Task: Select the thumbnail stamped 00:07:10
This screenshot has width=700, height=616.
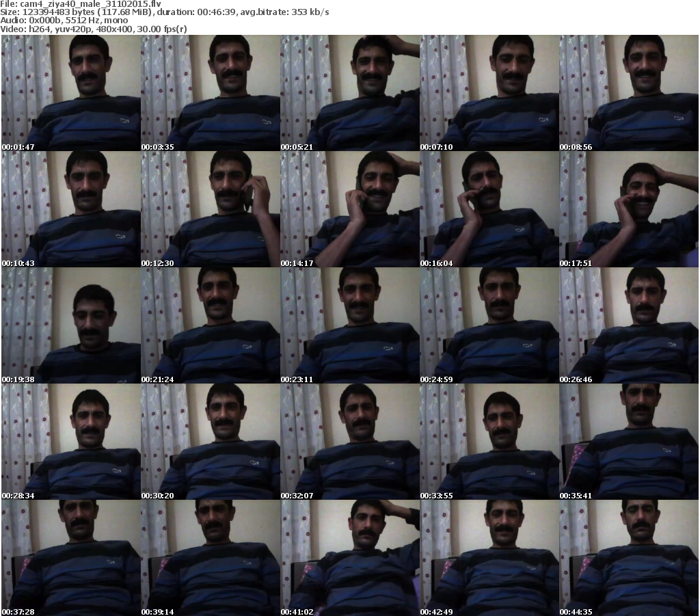Action: click(489, 93)
